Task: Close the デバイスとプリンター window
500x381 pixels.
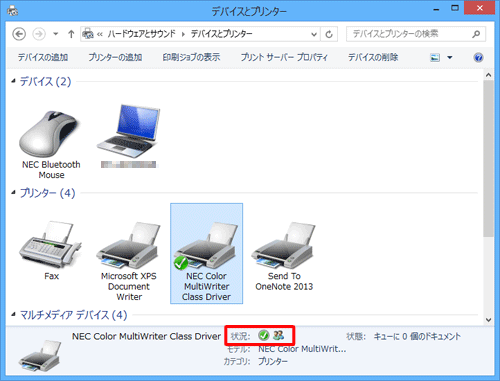Action: point(479,8)
